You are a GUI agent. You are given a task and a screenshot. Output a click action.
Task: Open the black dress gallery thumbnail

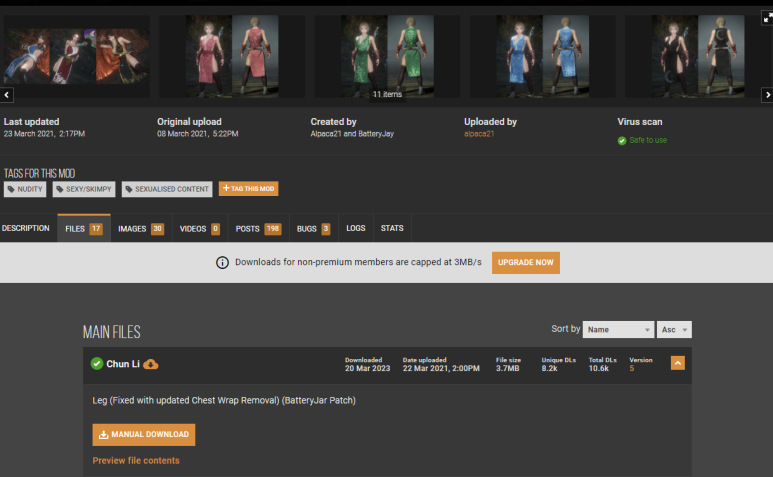[x=698, y=56]
